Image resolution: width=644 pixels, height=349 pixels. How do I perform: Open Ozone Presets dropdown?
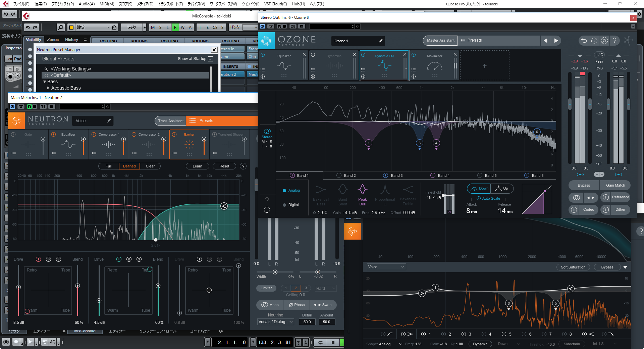pos(498,40)
